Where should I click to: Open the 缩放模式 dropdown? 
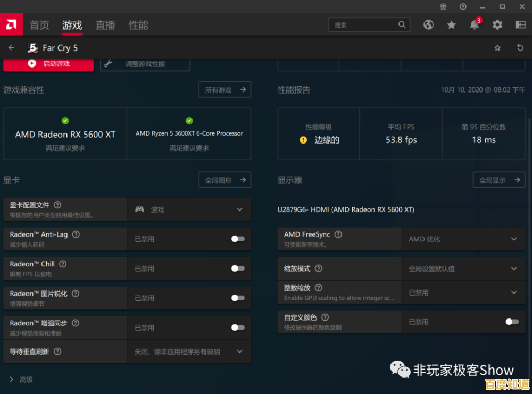(x=513, y=268)
